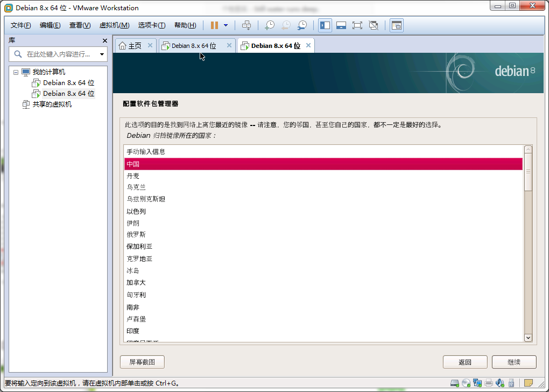Click the hard disk status bar icon
This screenshot has height=392, width=549.
(x=454, y=383)
